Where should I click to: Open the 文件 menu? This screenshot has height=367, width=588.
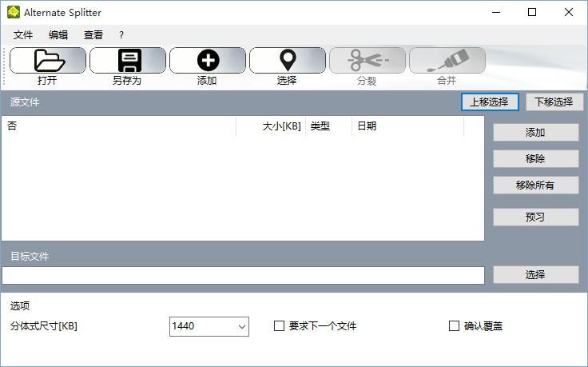pos(23,35)
